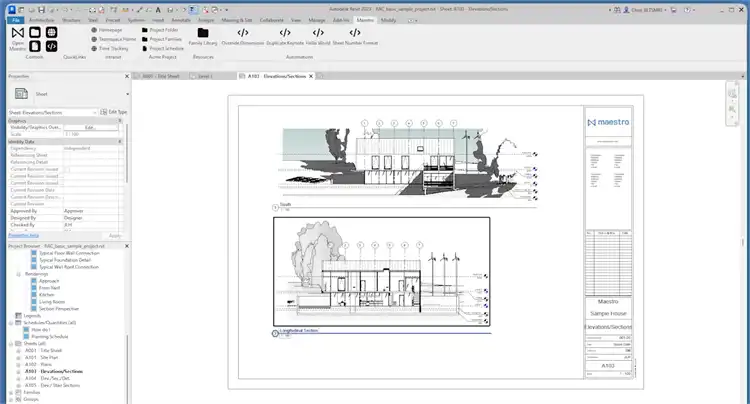750x404 pixels.
Task: Collapse the Renderings tree node
Action: coord(19,274)
